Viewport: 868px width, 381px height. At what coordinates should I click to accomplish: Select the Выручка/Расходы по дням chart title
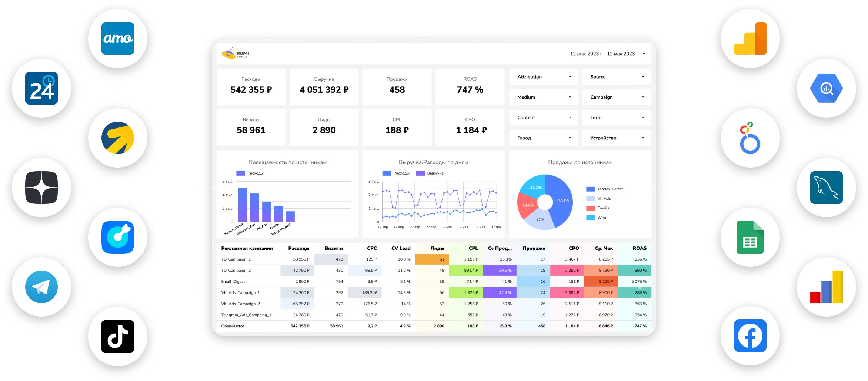tap(433, 162)
